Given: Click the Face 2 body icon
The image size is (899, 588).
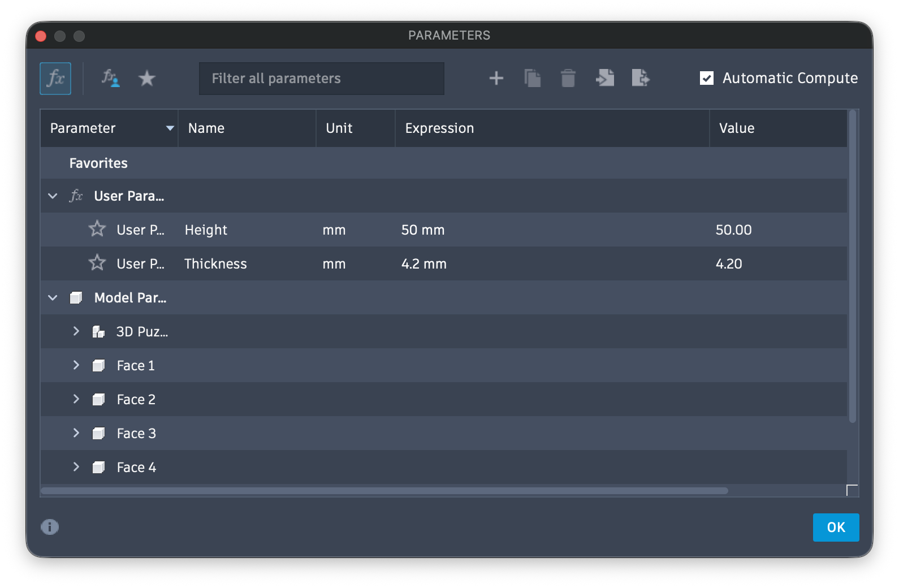Looking at the screenshot, I should point(98,400).
